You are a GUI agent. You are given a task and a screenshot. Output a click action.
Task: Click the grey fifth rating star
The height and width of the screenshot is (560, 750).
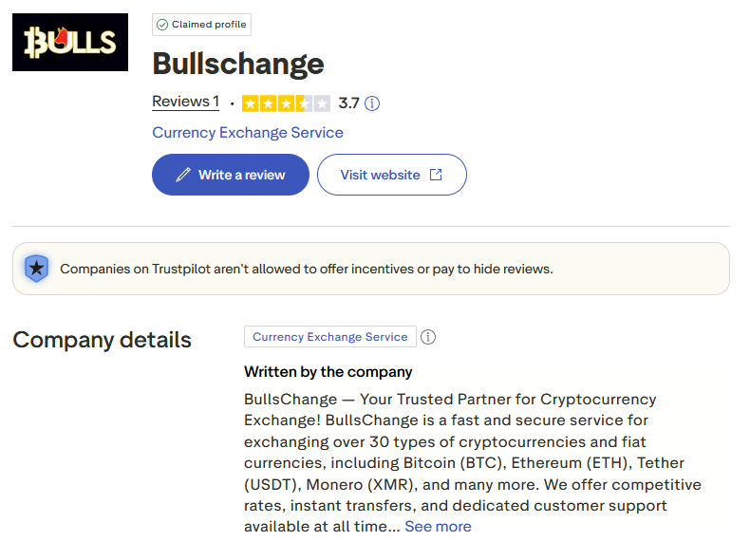pyautogui.click(x=322, y=103)
